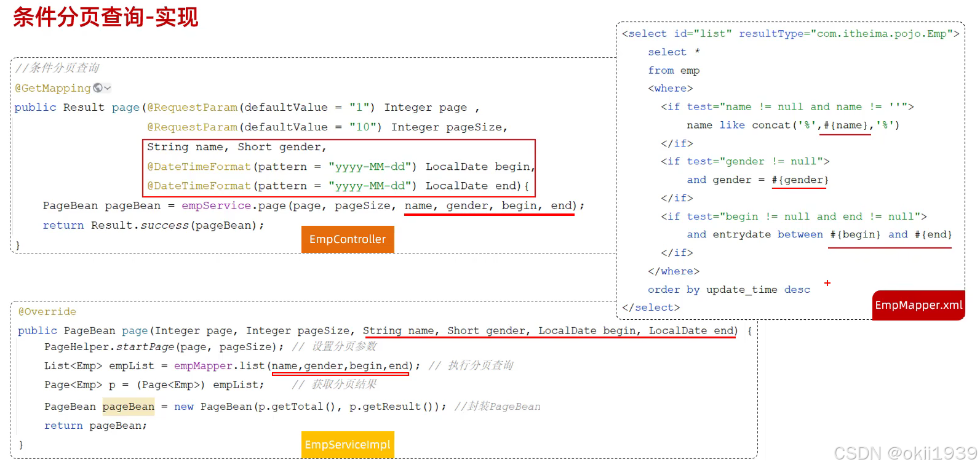
Task: Click the <if test="gender != null"> tag
Action: 745,162
